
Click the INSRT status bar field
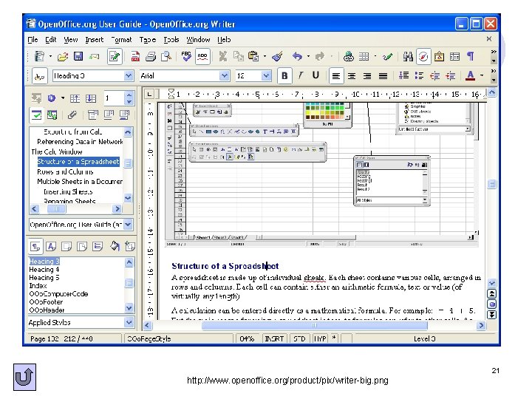pyautogui.click(x=274, y=338)
